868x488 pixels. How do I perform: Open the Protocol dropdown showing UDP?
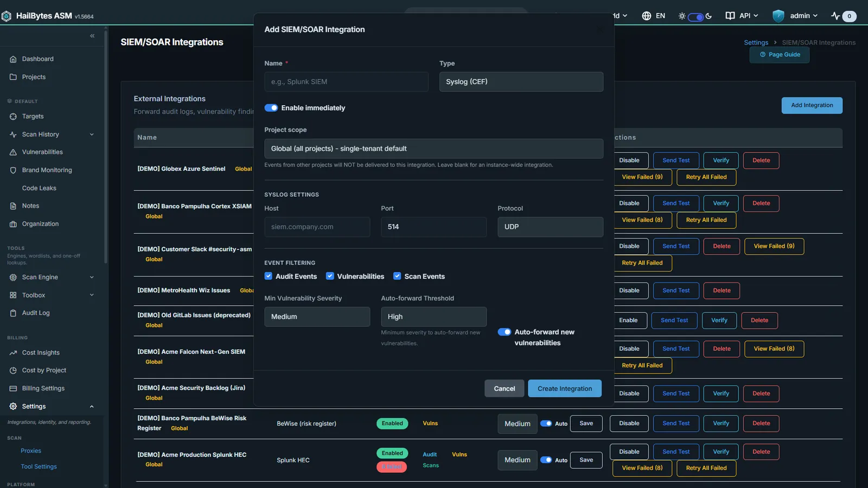click(550, 227)
